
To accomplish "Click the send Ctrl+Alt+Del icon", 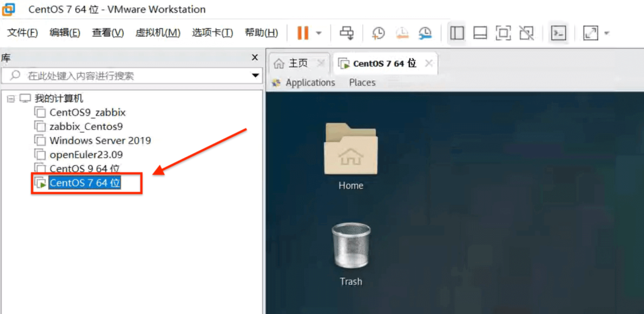I will click(347, 33).
